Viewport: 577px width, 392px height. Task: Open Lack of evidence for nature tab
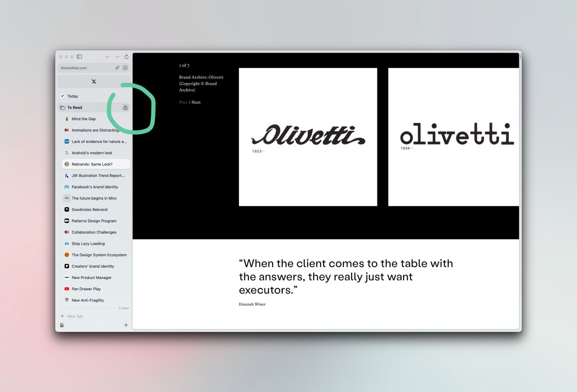(x=96, y=141)
